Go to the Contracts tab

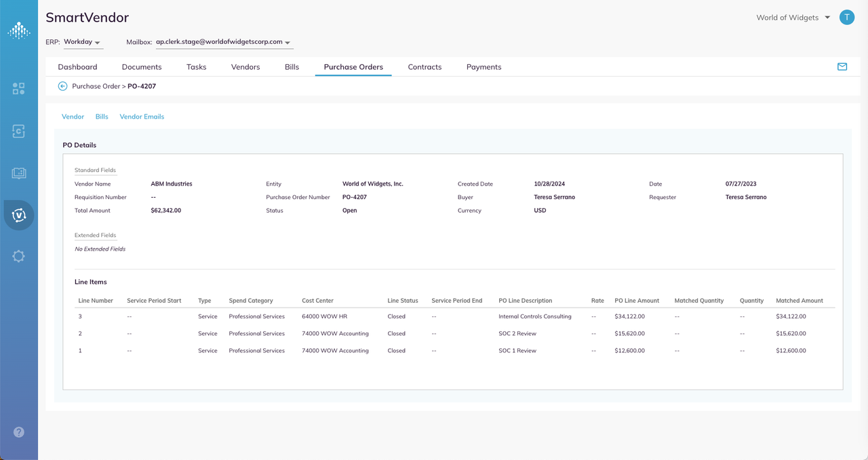[425, 67]
